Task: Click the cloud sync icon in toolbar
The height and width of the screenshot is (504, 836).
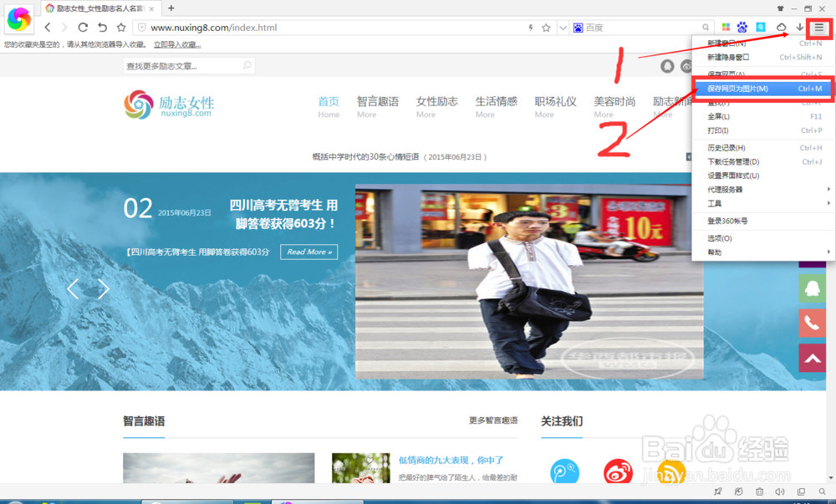Action: 781,27
